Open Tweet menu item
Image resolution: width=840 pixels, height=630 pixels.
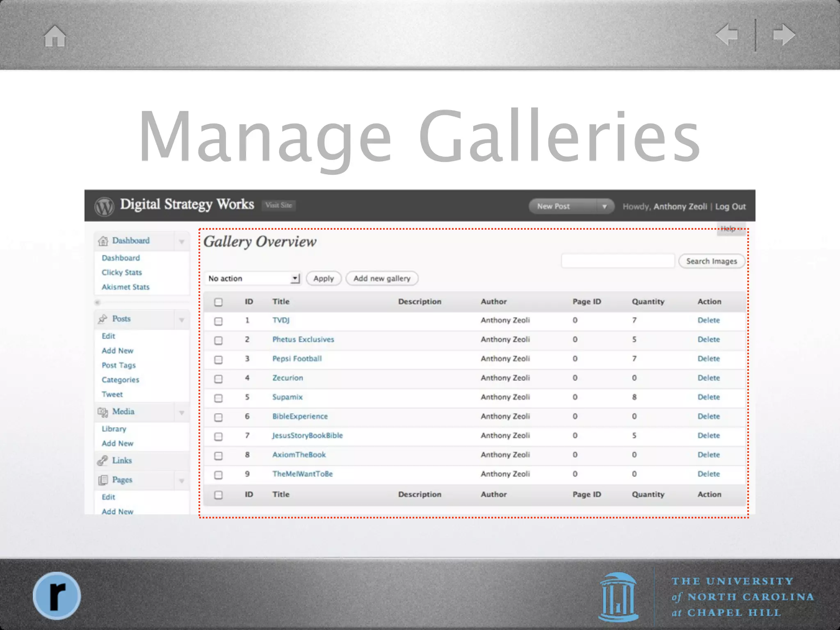coord(112,394)
